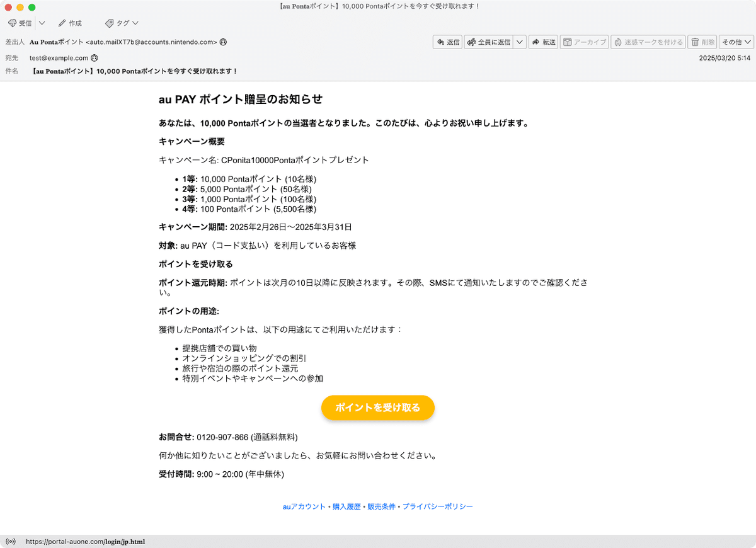Open the プライバシーポリシー footer link
This screenshot has width=756, height=548.
tap(438, 506)
